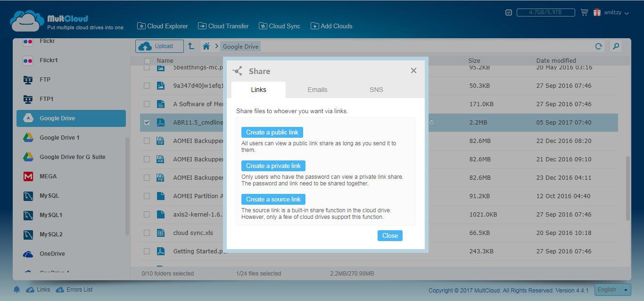Open Links in the bottom bar

[38, 290]
